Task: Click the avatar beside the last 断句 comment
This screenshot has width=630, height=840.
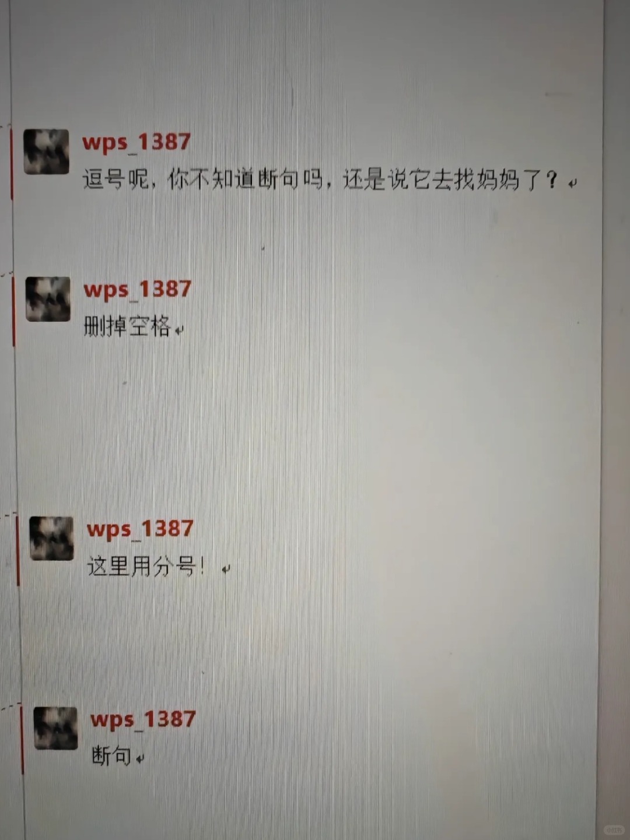Action: coord(56,728)
